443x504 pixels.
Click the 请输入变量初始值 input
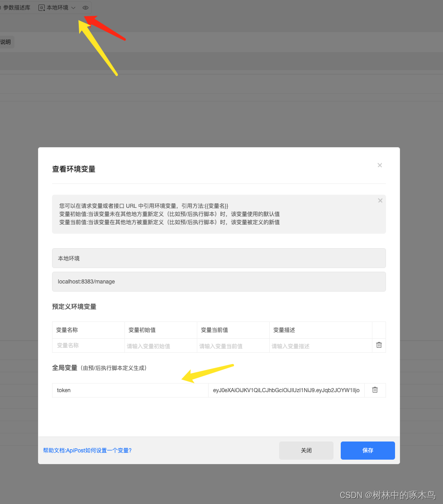(x=161, y=345)
